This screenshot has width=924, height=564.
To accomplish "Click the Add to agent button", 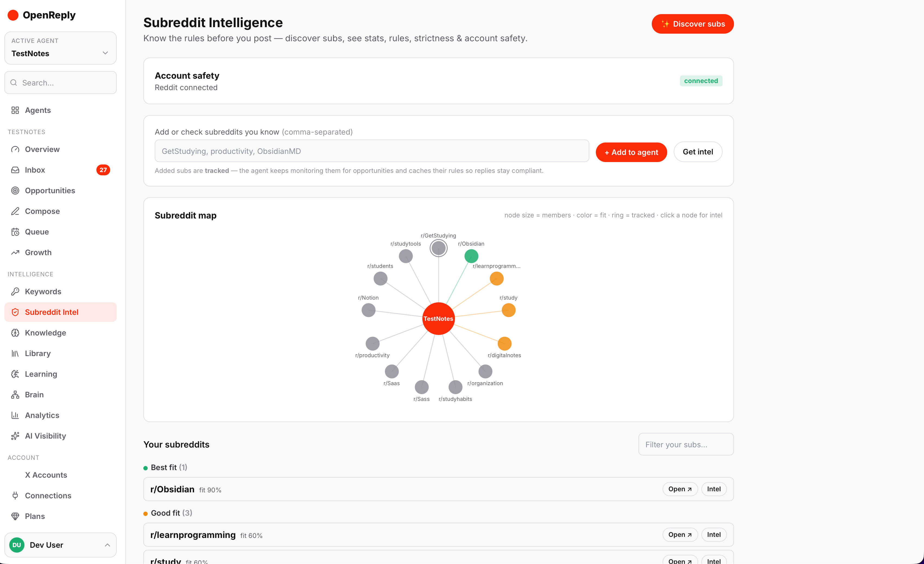I will pyautogui.click(x=631, y=152).
